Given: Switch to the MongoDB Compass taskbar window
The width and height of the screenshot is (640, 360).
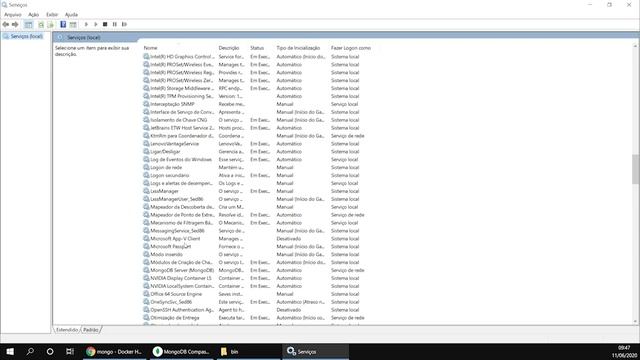Looking at the screenshot, I should [181, 351].
